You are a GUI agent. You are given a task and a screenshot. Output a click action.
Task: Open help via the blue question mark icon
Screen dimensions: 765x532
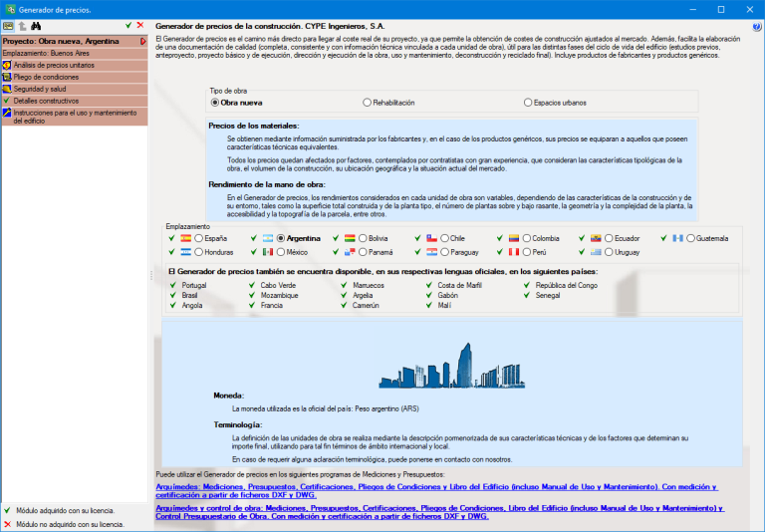pyautogui.click(x=757, y=27)
